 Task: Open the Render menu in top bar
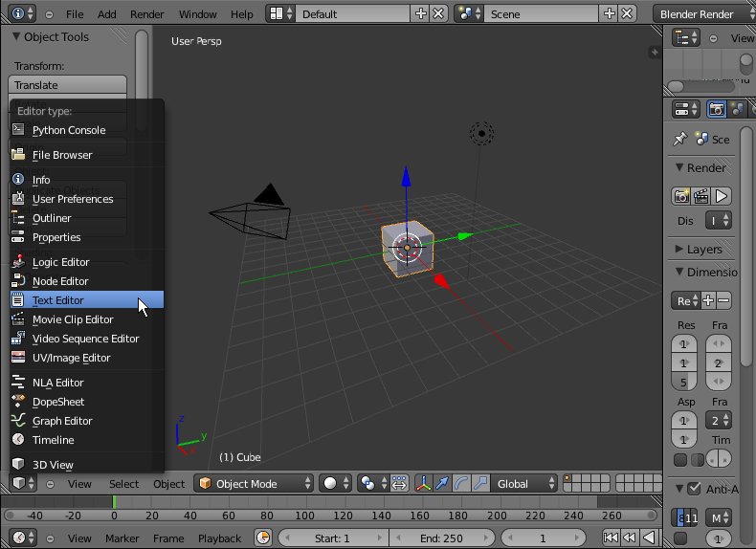coord(147,14)
